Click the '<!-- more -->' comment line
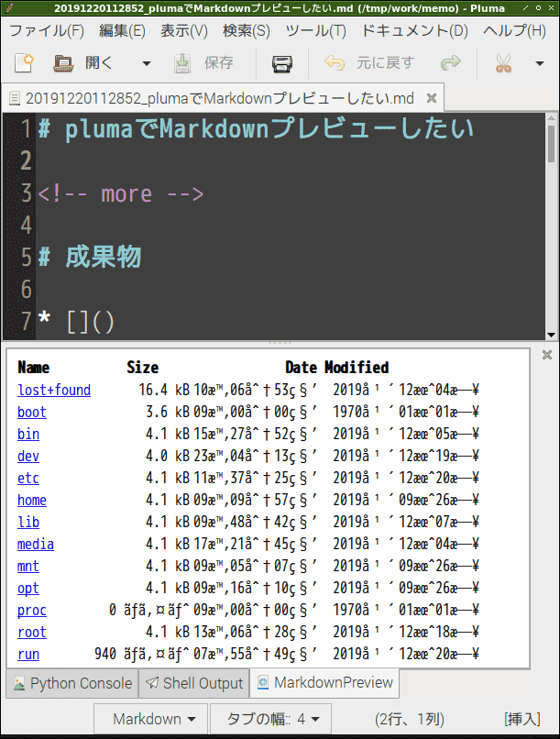The width and height of the screenshot is (560, 739). (x=121, y=193)
